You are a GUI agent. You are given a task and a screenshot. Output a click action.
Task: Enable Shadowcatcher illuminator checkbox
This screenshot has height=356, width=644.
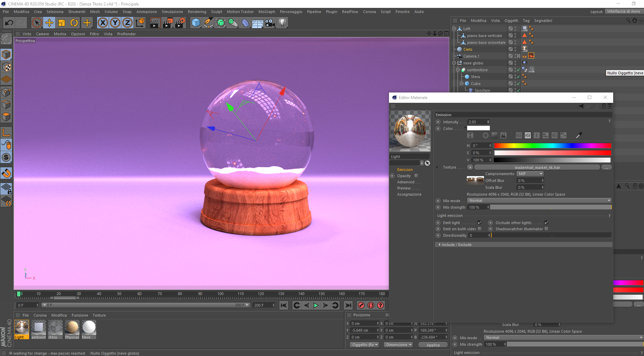pyautogui.click(x=546, y=229)
